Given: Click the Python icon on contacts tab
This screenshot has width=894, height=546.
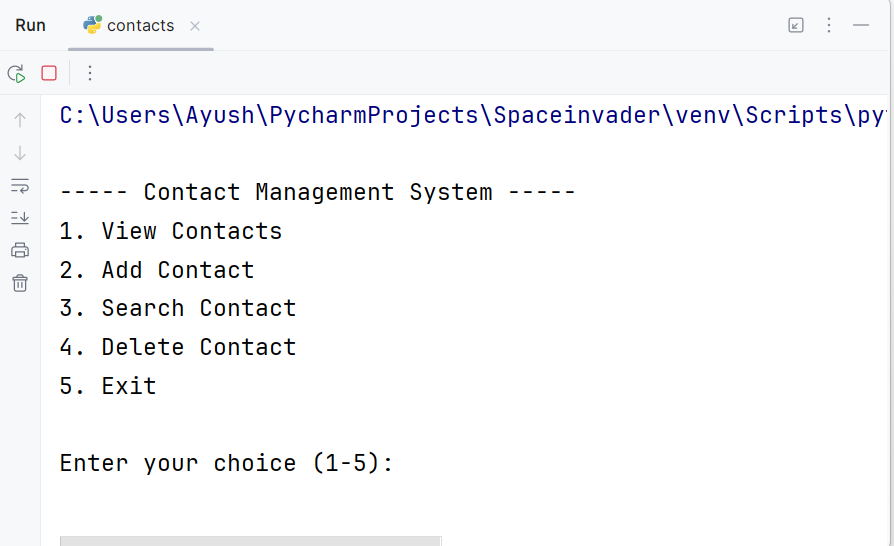Looking at the screenshot, I should click(x=92, y=25).
